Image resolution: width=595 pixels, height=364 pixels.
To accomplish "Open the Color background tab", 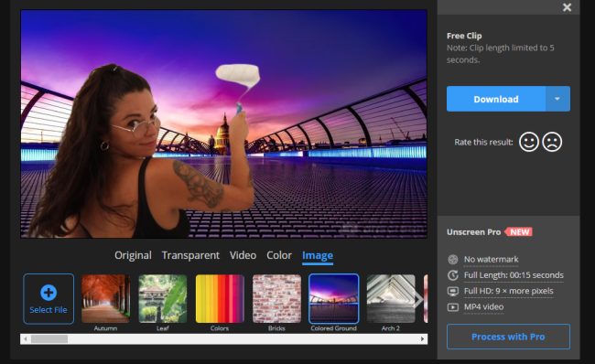I will point(279,255).
